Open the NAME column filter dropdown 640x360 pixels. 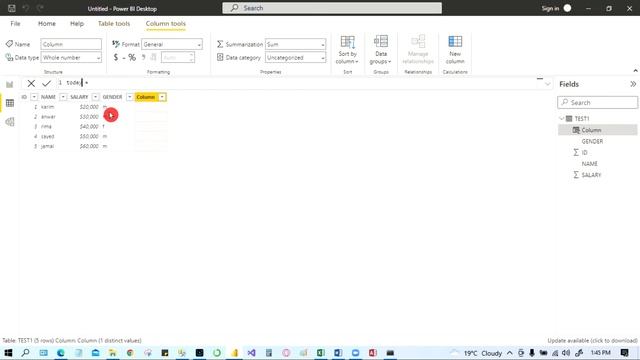(63, 97)
